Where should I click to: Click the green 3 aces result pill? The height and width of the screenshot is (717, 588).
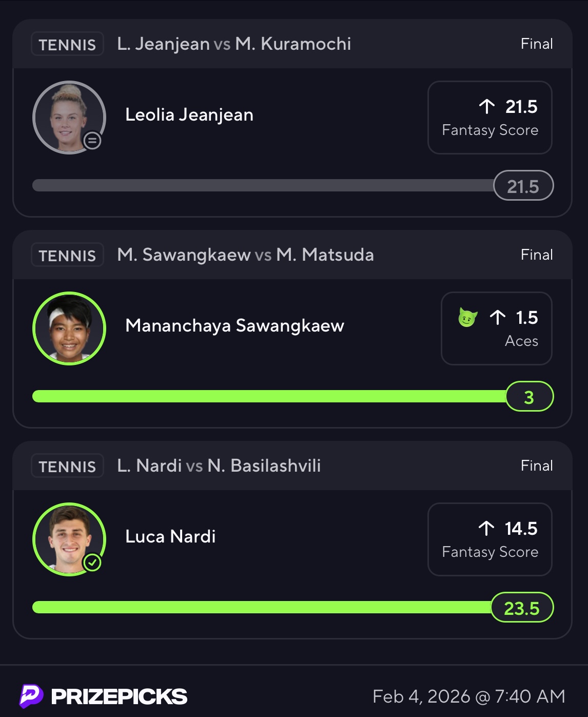(x=529, y=397)
